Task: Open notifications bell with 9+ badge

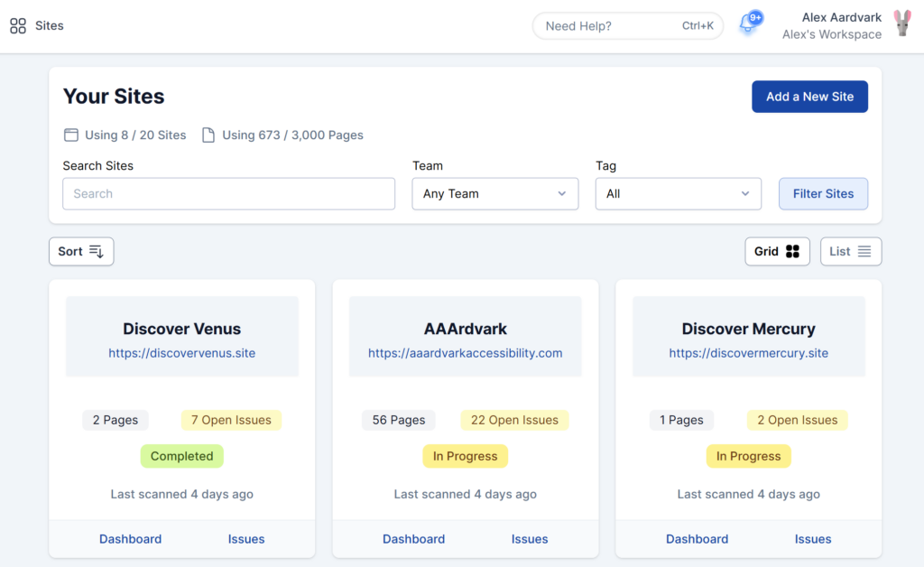Action: pyautogui.click(x=747, y=24)
